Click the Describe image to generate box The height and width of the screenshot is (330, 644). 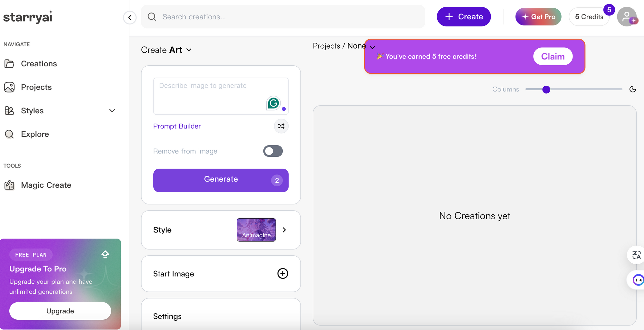[221, 96]
